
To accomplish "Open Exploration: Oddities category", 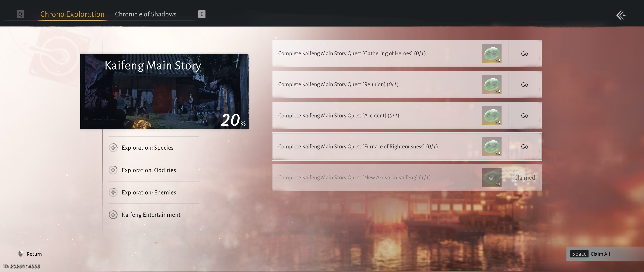I will tap(148, 170).
